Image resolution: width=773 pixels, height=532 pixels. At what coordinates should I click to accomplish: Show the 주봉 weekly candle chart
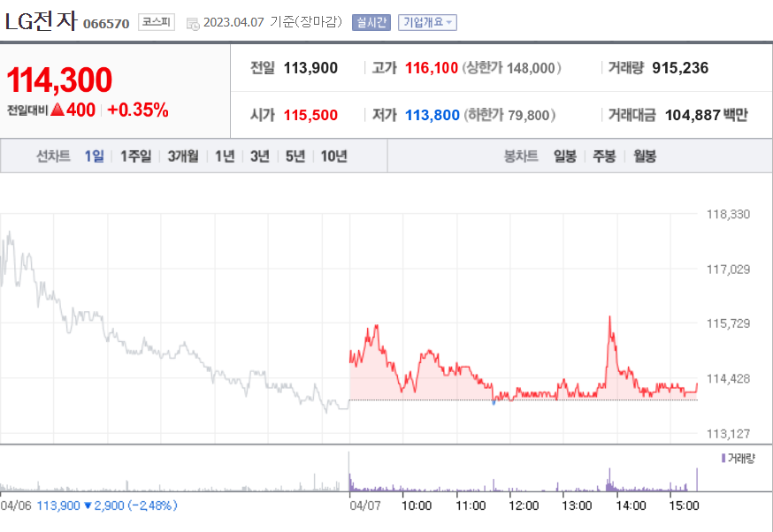pos(604,156)
